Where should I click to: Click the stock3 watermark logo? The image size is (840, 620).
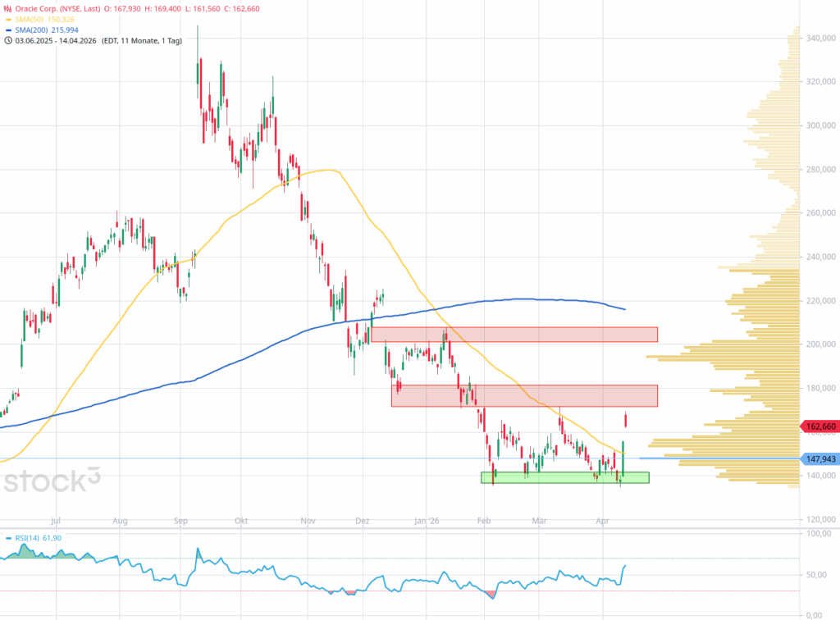pos(53,480)
